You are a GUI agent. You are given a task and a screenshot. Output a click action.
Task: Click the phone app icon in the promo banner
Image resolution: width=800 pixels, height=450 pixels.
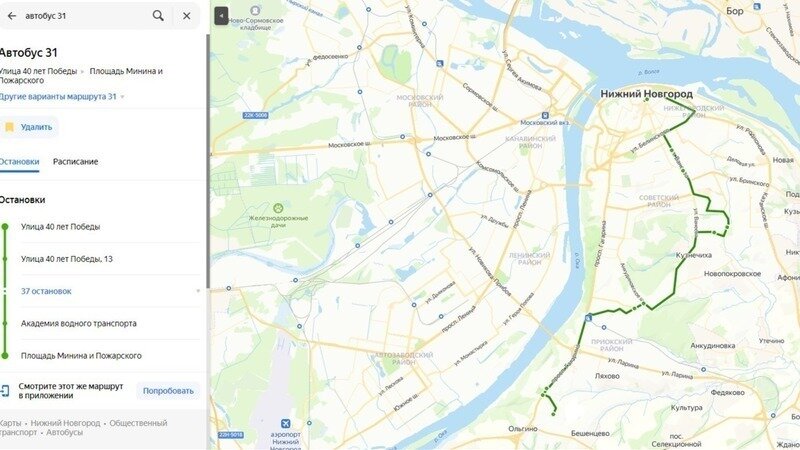[x=5, y=391]
